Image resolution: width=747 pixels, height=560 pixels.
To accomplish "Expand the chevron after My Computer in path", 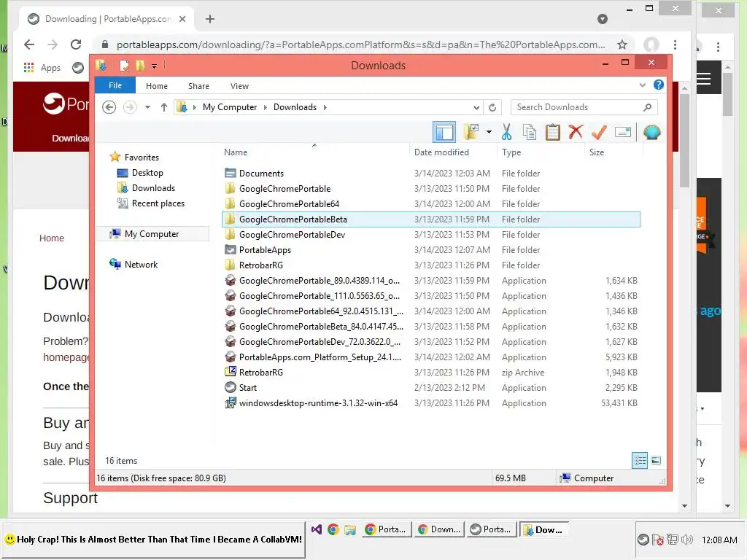I will tap(266, 107).
